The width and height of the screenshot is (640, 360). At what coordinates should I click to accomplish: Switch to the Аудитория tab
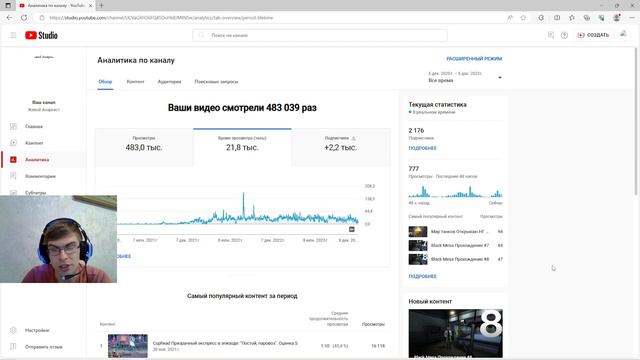169,82
